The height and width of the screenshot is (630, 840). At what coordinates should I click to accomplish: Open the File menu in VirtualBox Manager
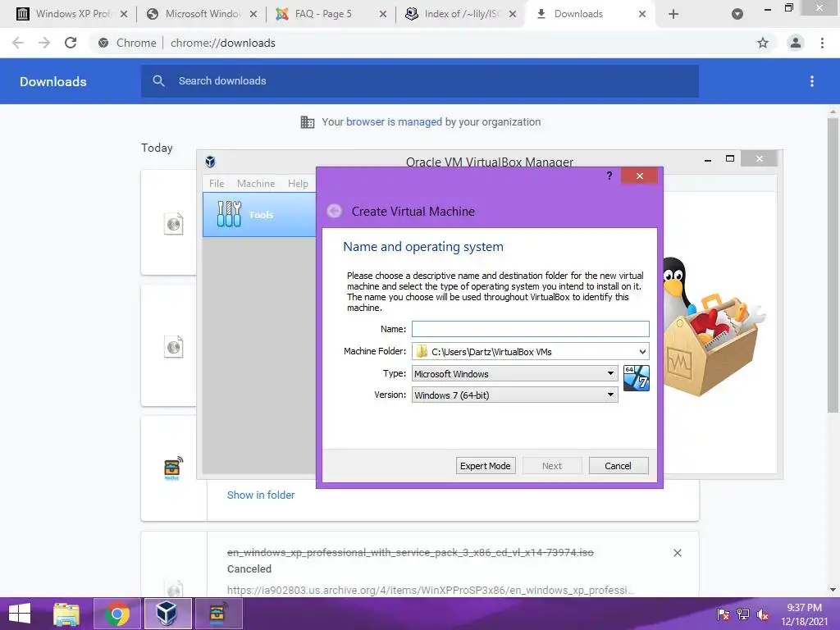point(217,183)
